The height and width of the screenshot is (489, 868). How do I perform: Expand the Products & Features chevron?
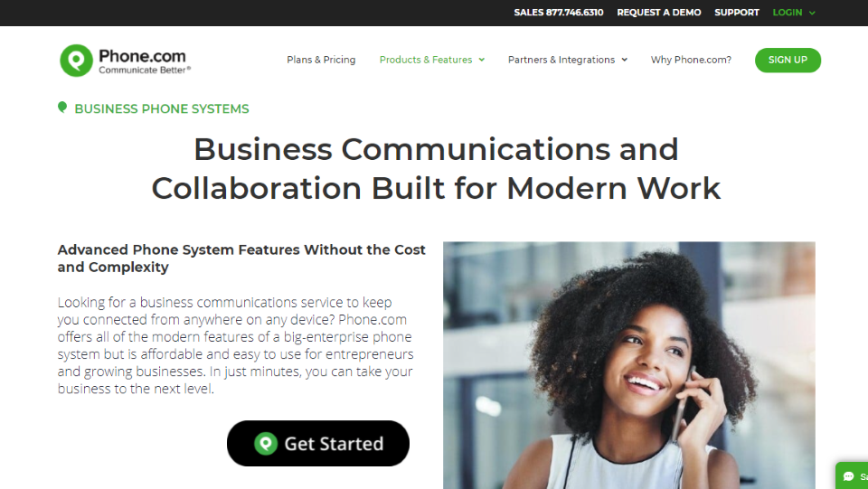pyautogui.click(x=482, y=60)
